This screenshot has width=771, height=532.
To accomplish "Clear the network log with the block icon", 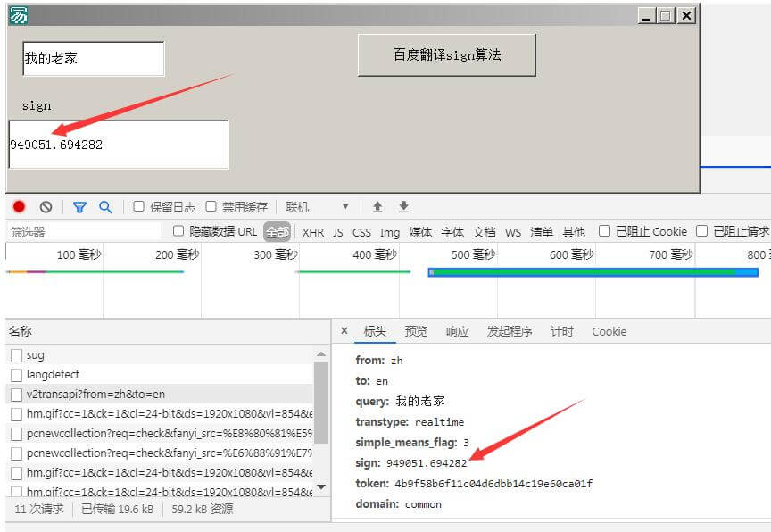I will pos(46,207).
